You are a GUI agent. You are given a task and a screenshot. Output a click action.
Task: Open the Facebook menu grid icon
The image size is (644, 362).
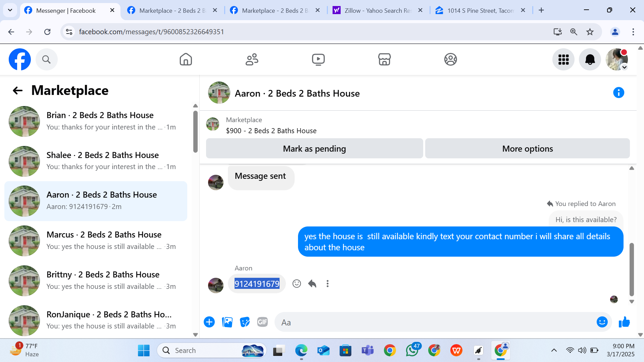tap(563, 59)
